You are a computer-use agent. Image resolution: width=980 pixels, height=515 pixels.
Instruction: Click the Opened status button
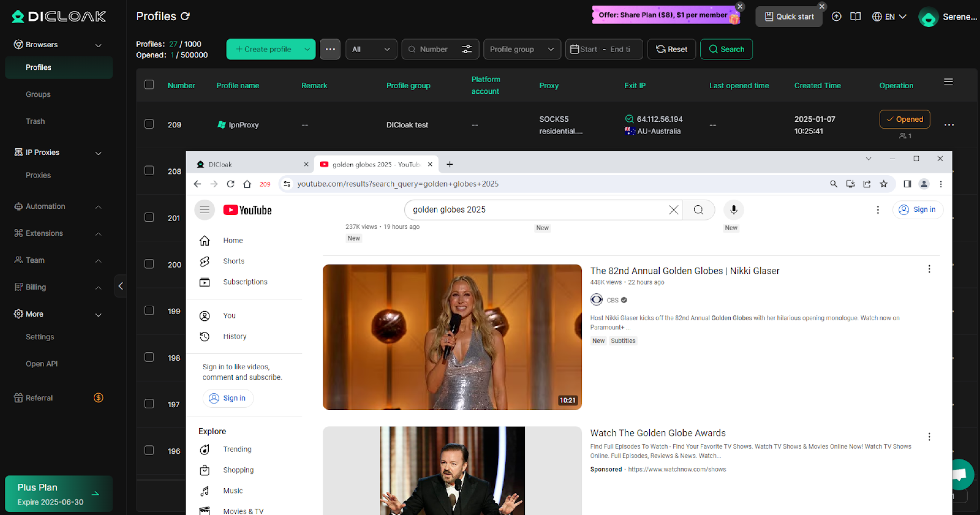pos(905,119)
